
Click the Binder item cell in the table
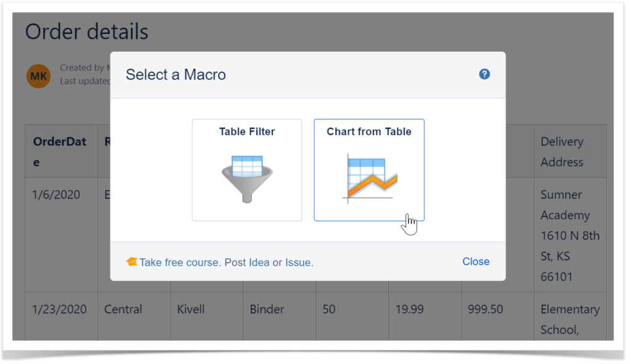point(266,309)
